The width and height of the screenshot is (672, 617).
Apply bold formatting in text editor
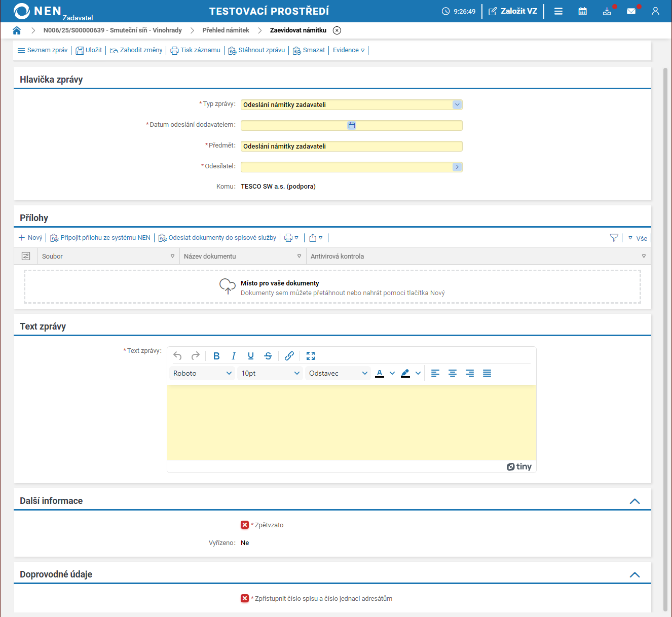(x=216, y=356)
